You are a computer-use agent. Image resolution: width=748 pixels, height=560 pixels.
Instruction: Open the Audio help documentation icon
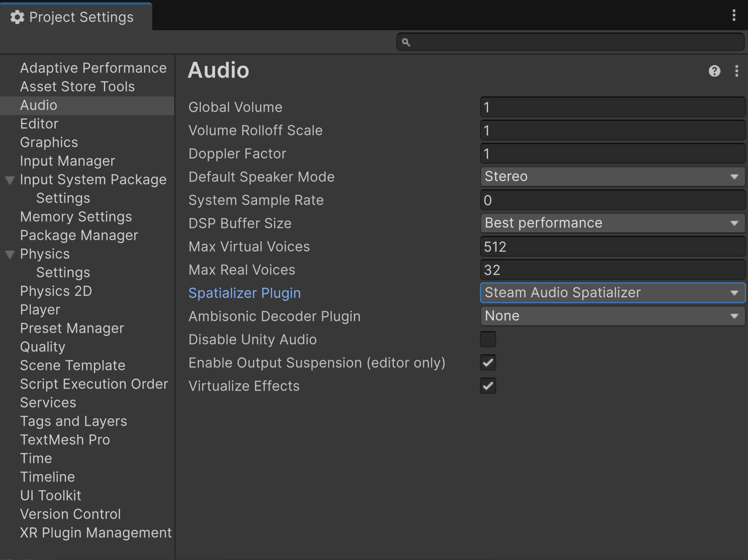click(714, 71)
